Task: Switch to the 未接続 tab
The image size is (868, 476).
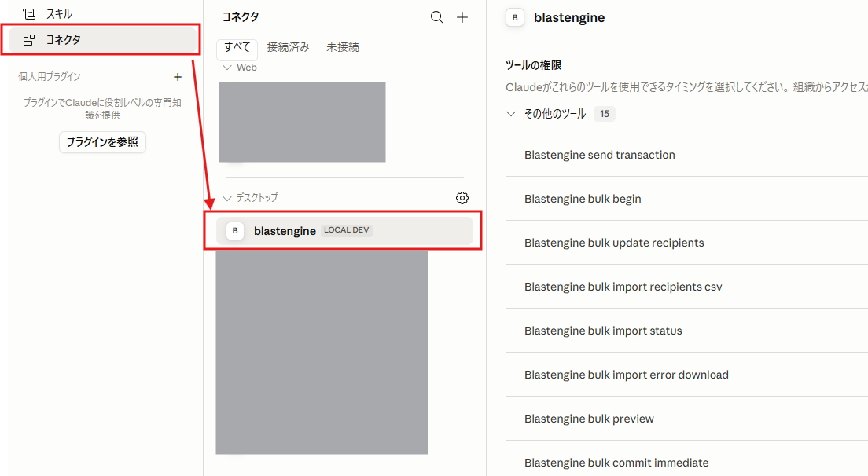Action: click(x=343, y=48)
